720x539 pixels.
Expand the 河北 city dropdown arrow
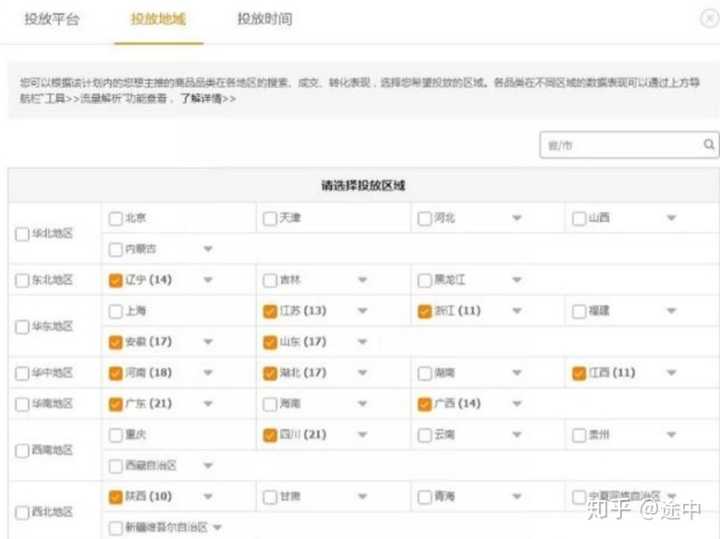tap(517, 218)
